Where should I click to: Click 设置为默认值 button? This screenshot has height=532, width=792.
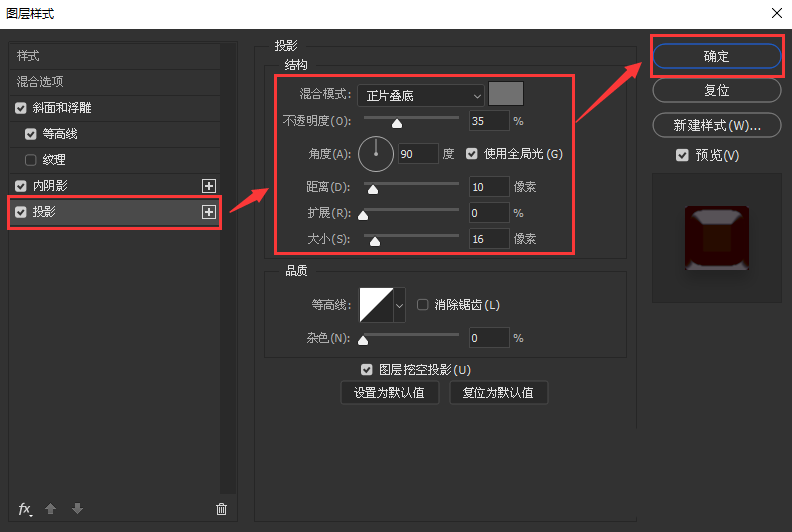coord(389,393)
